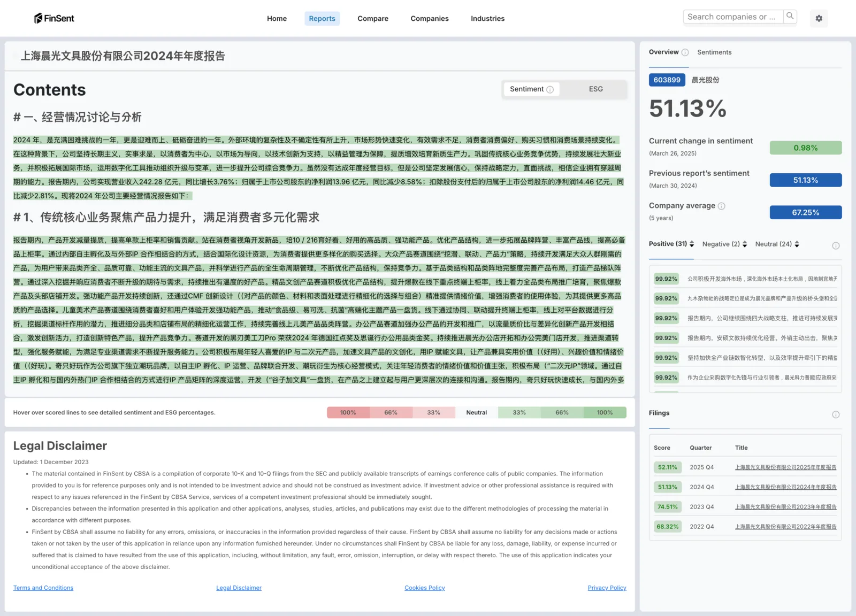Click the large 51.13% sentiment score
The height and width of the screenshot is (616, 856).
687,109
